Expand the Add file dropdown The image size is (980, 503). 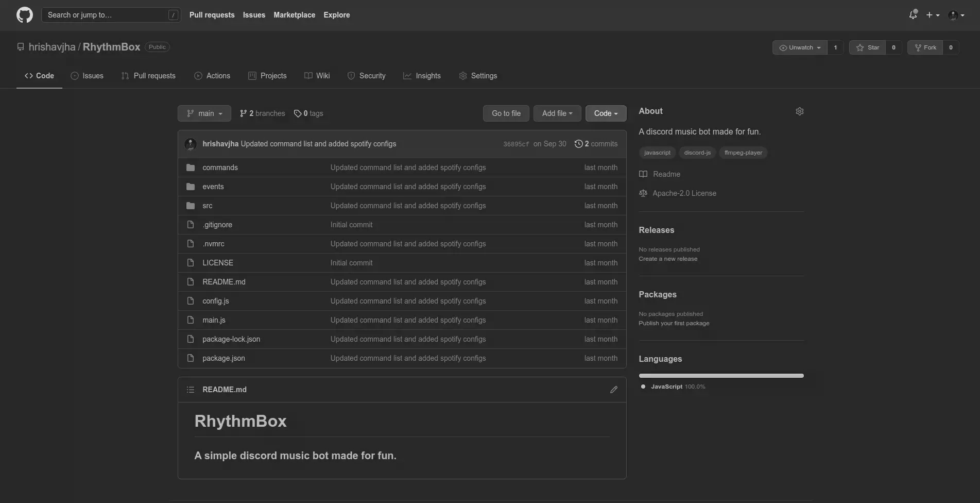557,113
